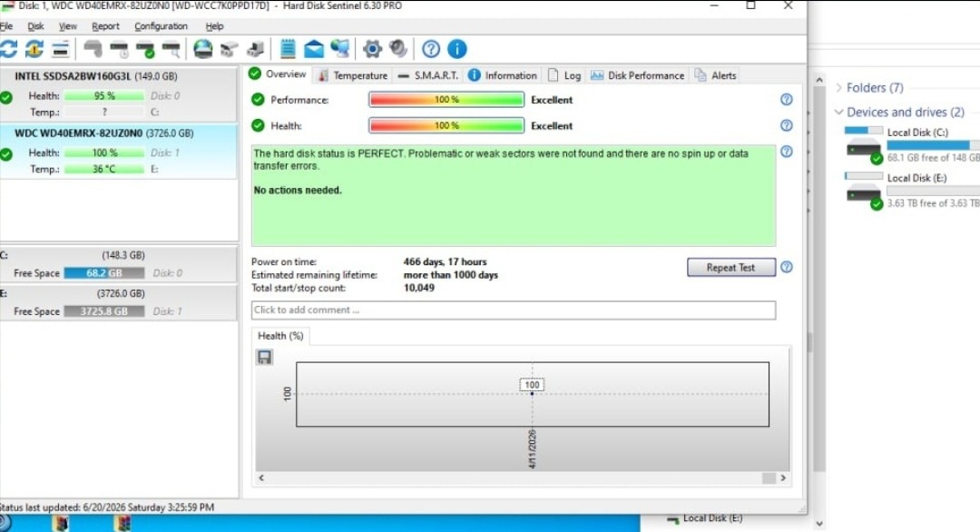Open the Help menu
This screenshot has width=980, height=532.
[x=214, y=26]
